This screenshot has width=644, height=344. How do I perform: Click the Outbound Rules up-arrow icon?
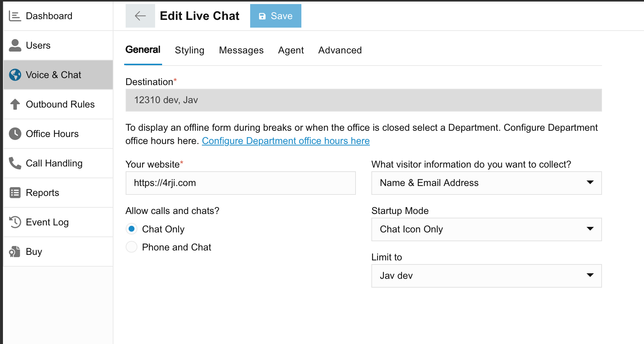pos(15,104)
